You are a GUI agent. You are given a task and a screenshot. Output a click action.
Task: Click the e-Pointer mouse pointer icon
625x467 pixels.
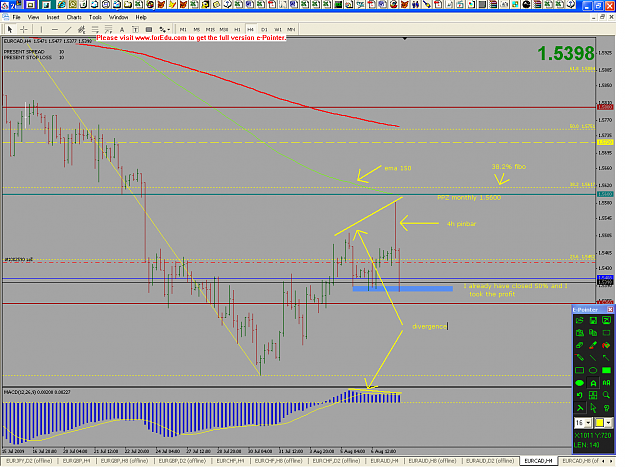[x=593, y=408]
